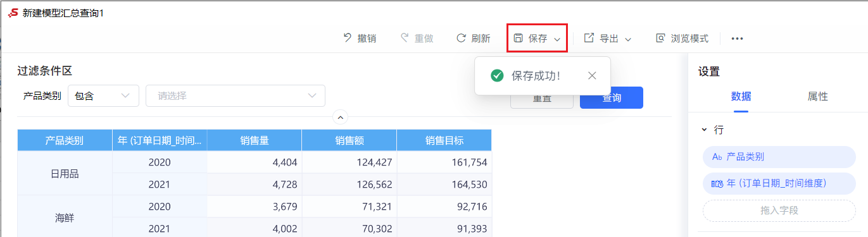Select sales target cell 91,393

444,228
